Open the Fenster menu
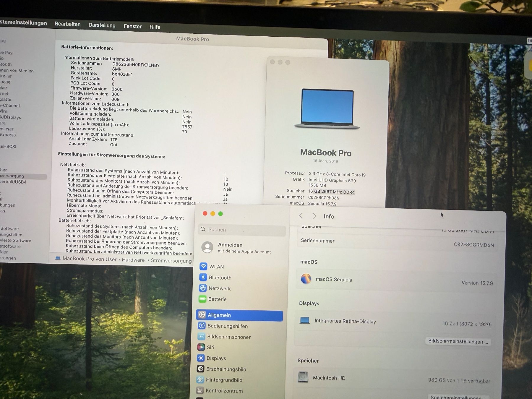 point(133,26)
